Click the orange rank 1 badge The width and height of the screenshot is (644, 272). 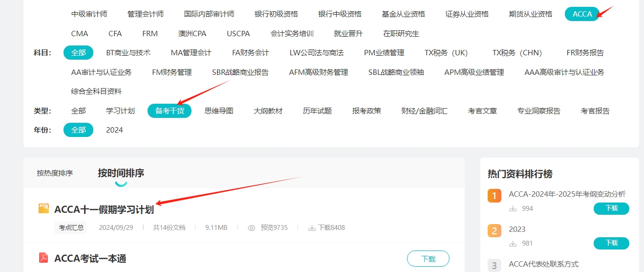(494, 196)
